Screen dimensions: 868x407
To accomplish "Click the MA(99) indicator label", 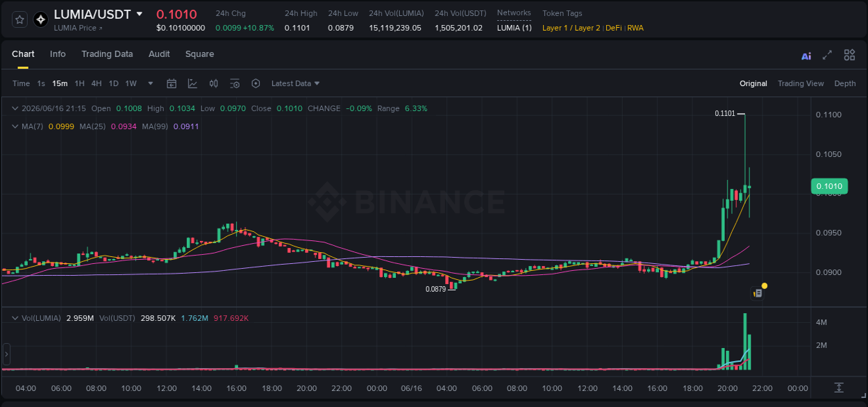I will click(x=154, y=126).
